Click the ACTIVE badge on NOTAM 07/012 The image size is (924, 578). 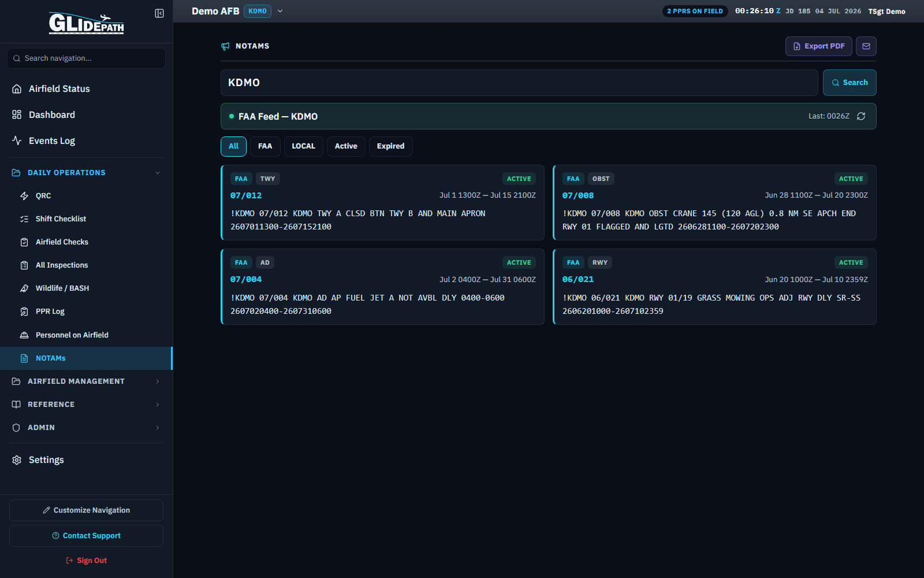click(x=519, y=179)
